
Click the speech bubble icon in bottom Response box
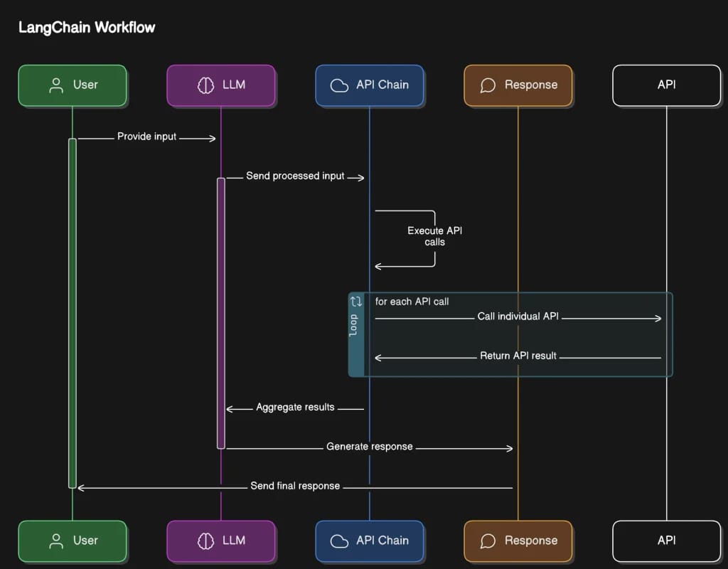pos(488,541)
